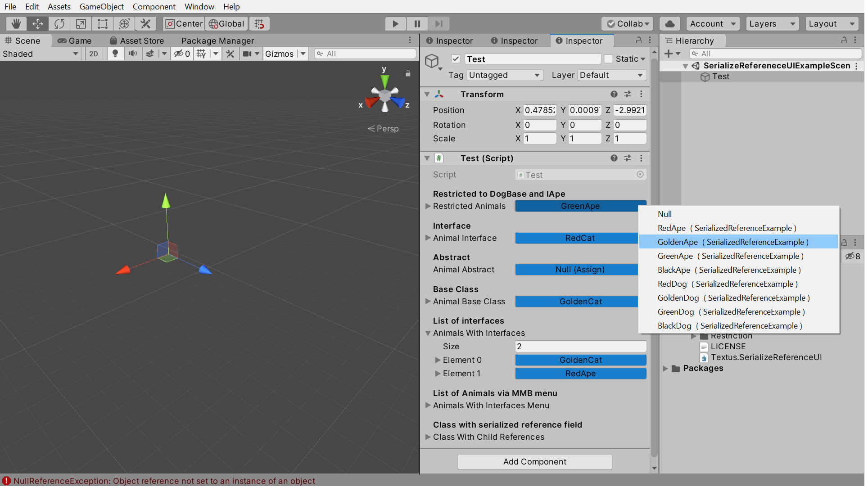The width and height of the screenshot is (868, 496).
Task: Open the Shaded draw mode dropdown
Action: (x=41, y=54)
